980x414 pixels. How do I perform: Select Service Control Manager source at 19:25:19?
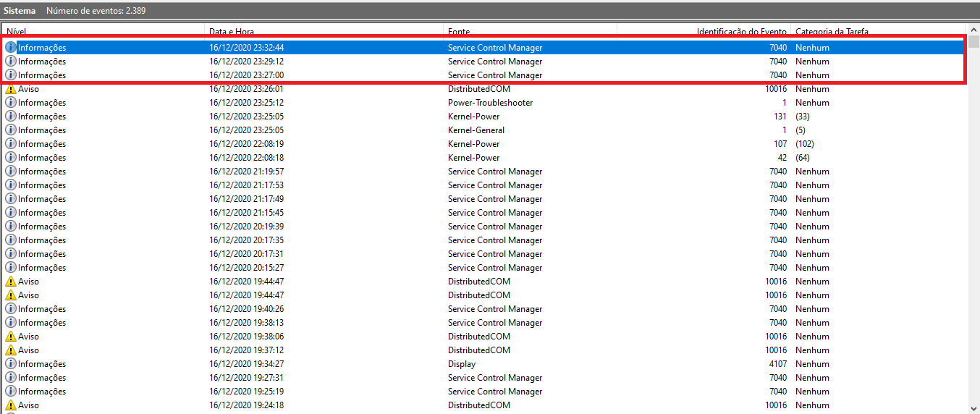pos(495,392)
